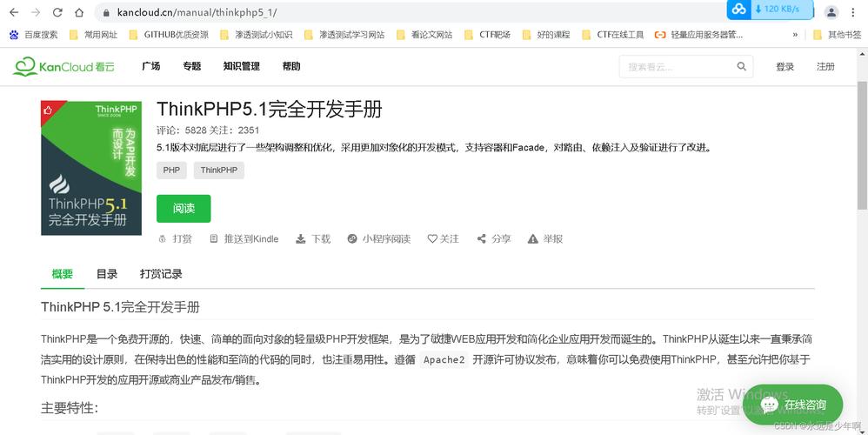Expand the hidden bookmarks chevron
Image resolution: width=868 pixels, height=435 pixels.
795,35
